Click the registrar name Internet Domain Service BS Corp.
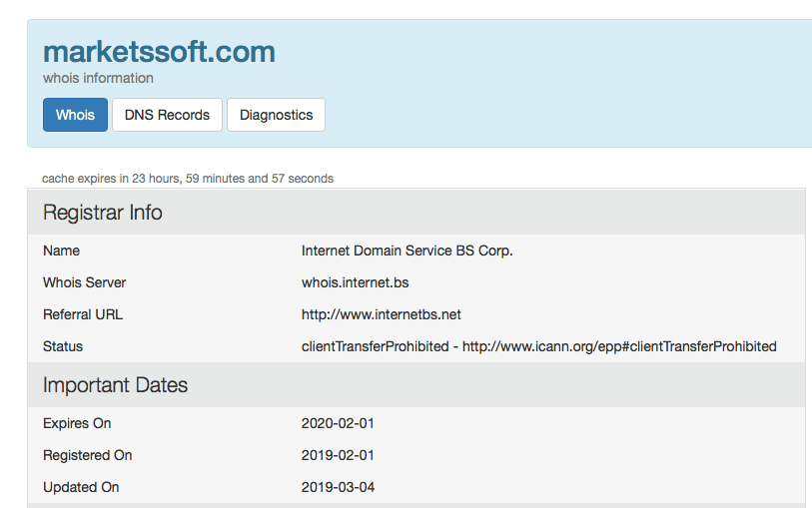 pyautogui.click(x=406, y=251)
